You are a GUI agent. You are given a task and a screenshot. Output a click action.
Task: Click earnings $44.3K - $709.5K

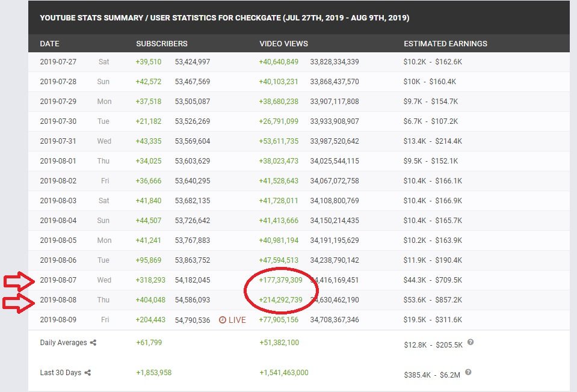[x=433, y=280]
